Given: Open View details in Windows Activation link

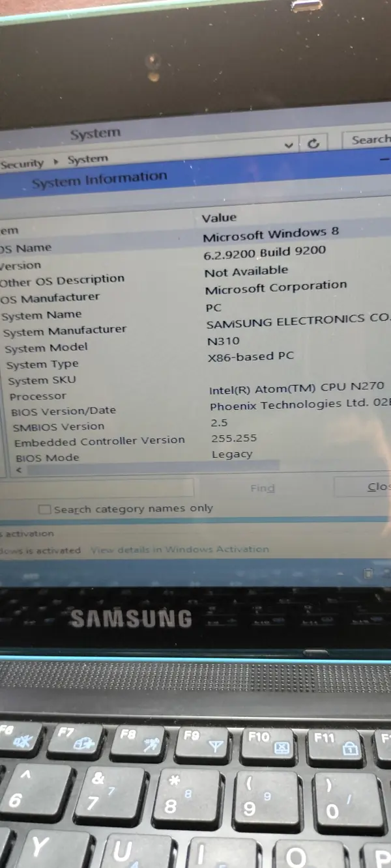Looking at the screenshot, I should coord(179,550).
